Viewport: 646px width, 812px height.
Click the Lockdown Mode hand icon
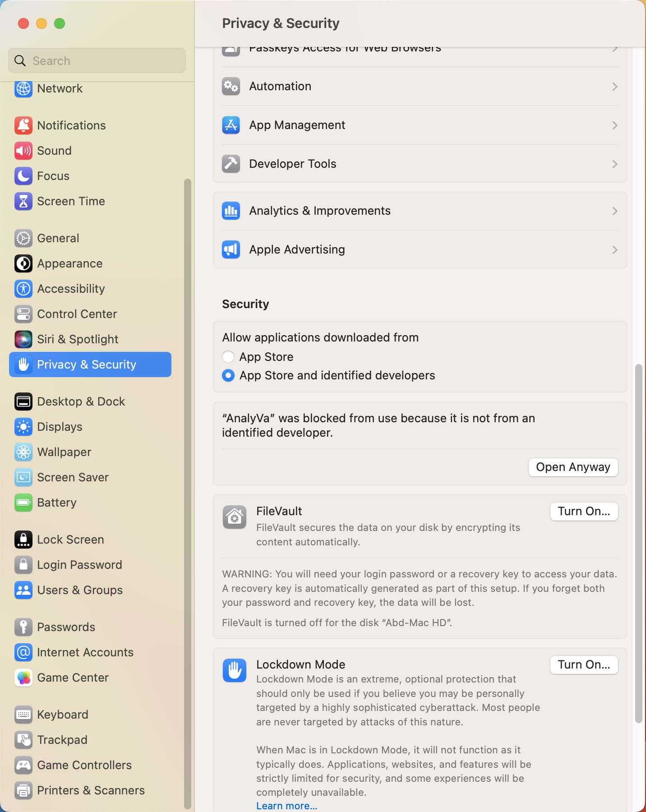tap(235, 670)
